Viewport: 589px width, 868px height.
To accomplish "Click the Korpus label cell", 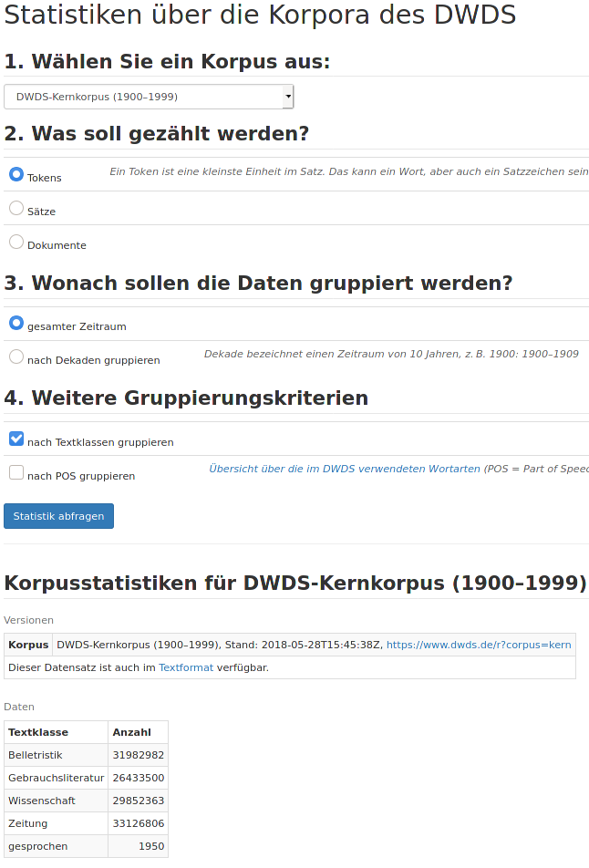I will pyautogui.click(x=28, y=645).
